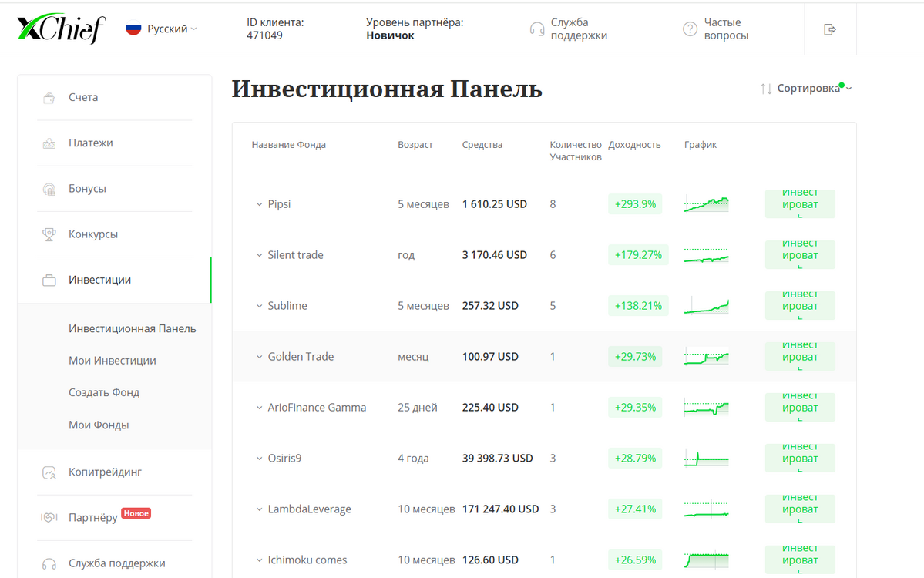This screenshot has width=924, height=578.
Task: Click the Бонусы sidebar icon
Action: click(x=49, y=189)
